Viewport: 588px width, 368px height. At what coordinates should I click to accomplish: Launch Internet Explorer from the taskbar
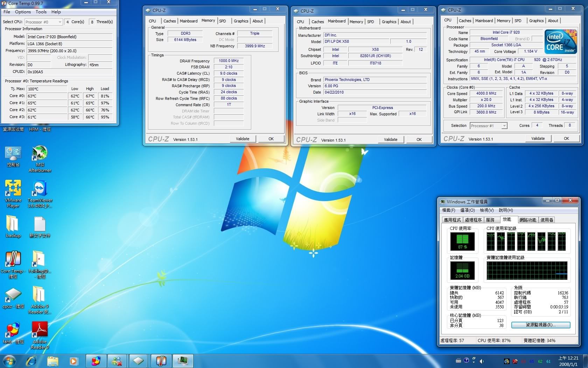coord(31,361)
